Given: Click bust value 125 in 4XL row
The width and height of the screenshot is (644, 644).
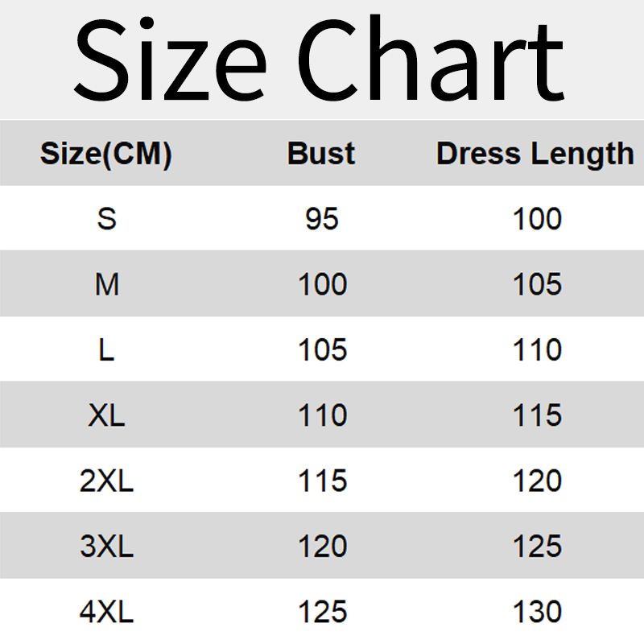Looking at the screenshot, I should click(322, 613).
